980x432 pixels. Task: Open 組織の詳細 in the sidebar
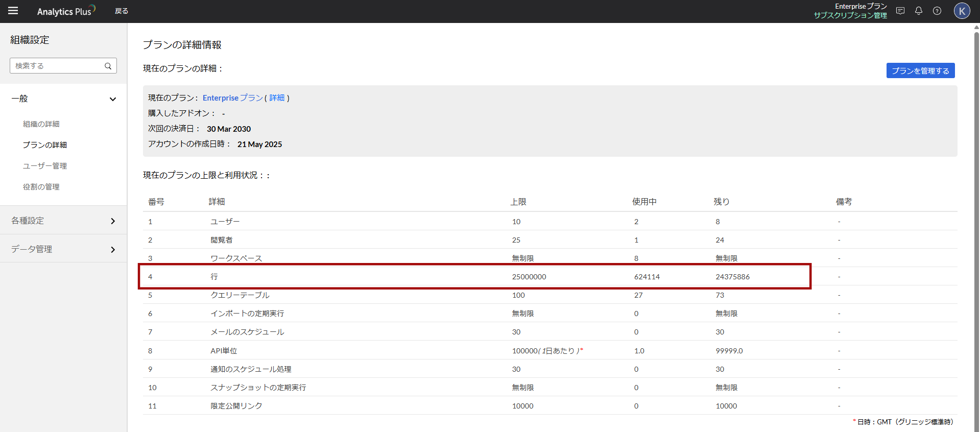coord(41,124)
